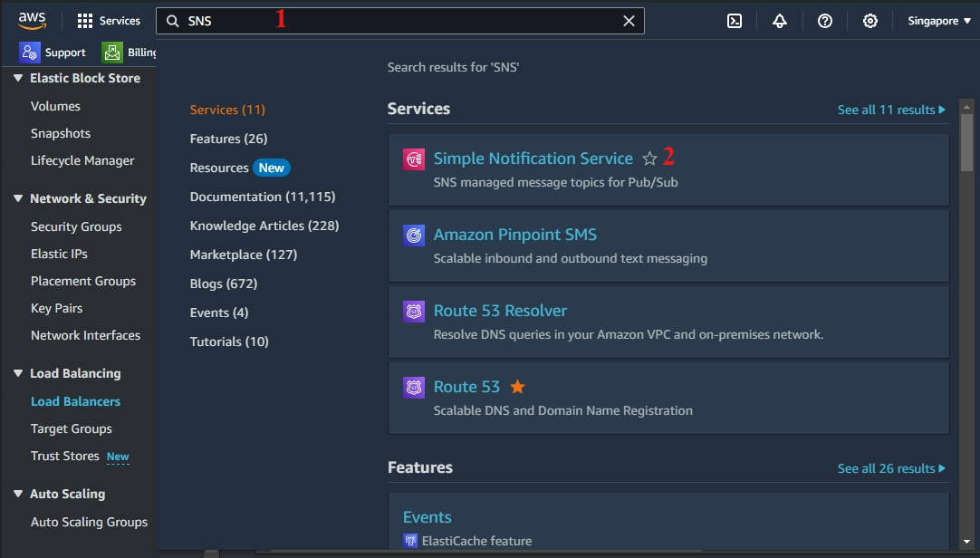The width and height of the screenshot is (980, 558).
Task: Open the settings gear icon
Action: 870,21
